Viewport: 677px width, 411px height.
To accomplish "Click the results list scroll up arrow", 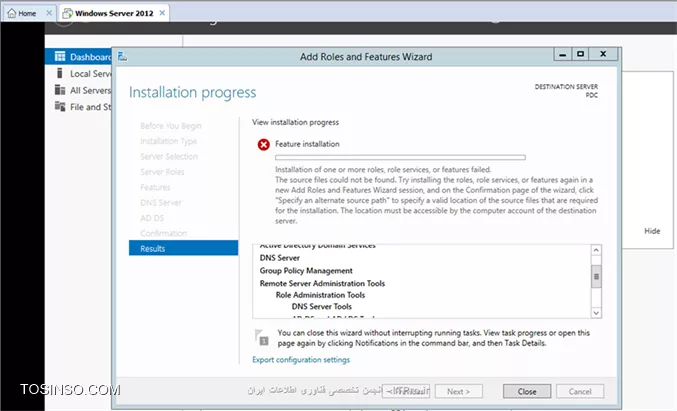I will point(596,250).
